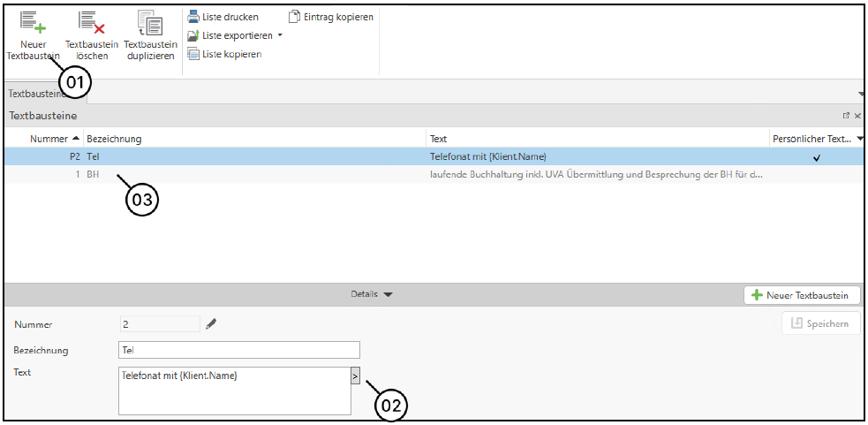Click the Neuer Textbaustein toolbar icon
This screenshot has height=425, width=868.
click(33, 23)
